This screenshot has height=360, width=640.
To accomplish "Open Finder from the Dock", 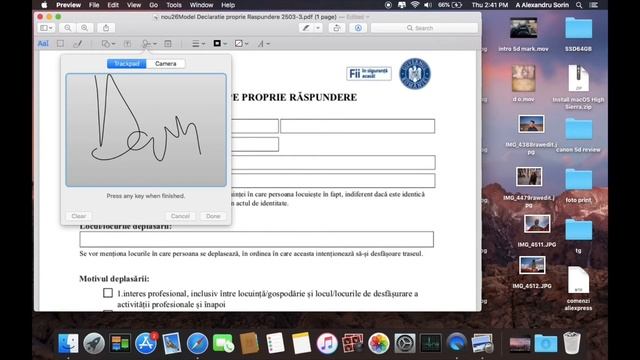I will tap(68, 343).
